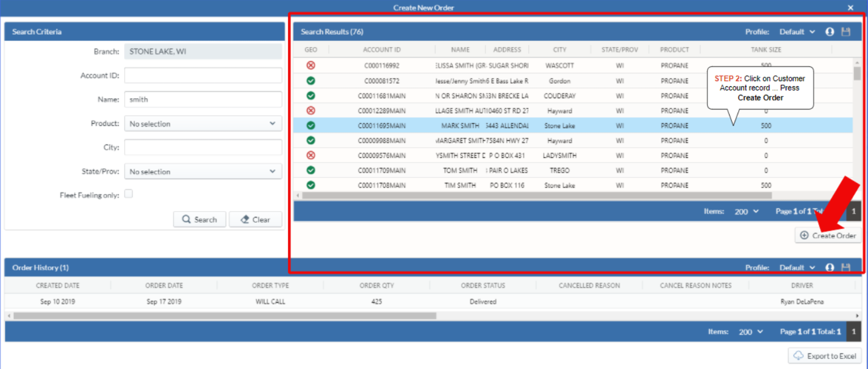Open the Search Results items per page dropdown
This screenshot has height=369, width=868.
tap(746, 211)
